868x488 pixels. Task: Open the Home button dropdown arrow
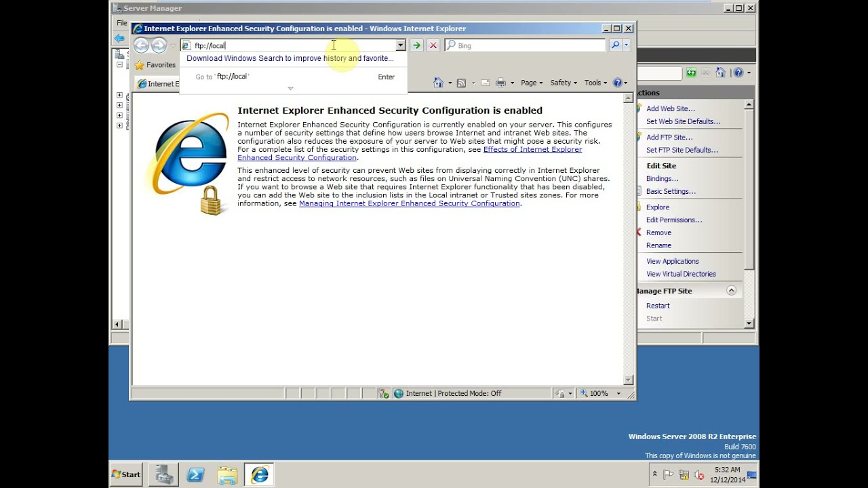[449, 83]
